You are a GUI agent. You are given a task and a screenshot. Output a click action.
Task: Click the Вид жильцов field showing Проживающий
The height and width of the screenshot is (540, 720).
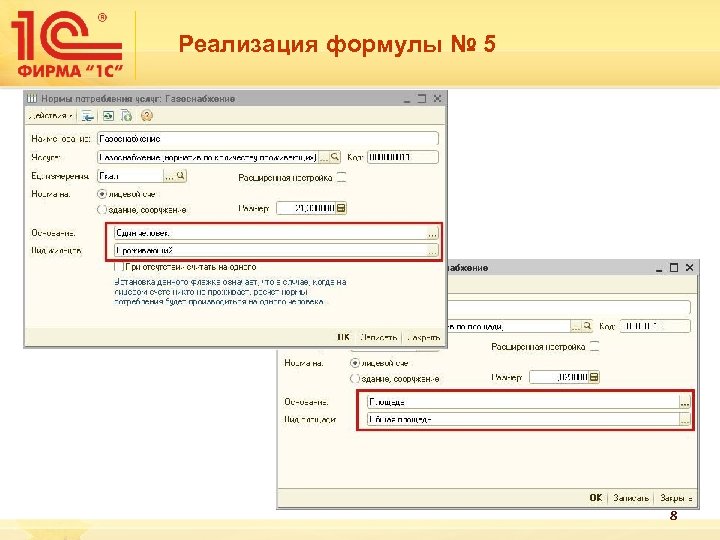270,251
